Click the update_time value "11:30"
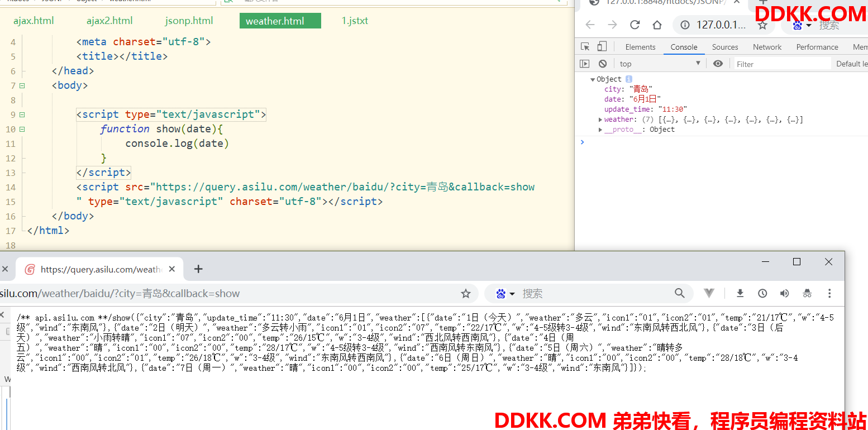Image resolution: width=868 pixels, height=430 pixels. click(673, 109)
